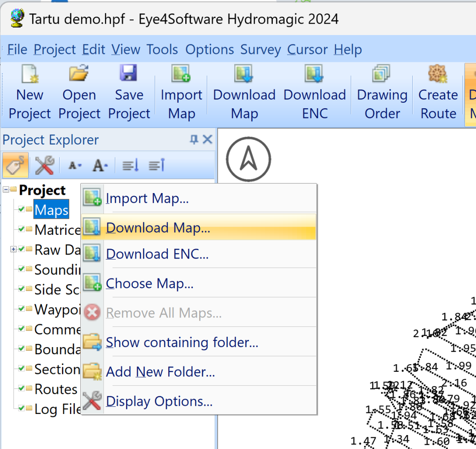476x449 pixels.
Task: Click the sort ascending icon in Project Explorer
Action: coord(157,166)
